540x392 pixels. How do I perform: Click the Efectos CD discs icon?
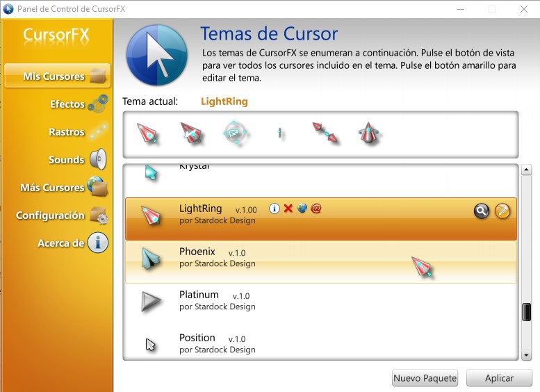pyautogui.click(x=98, y=104)
